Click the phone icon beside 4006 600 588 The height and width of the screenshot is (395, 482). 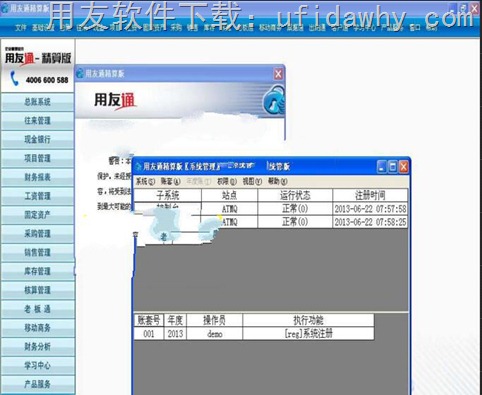coord(14,79)
